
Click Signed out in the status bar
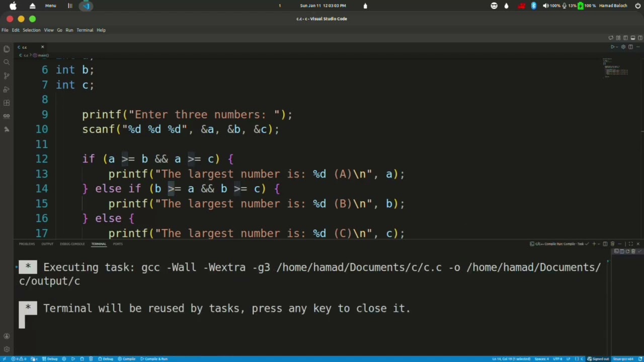(598, 359)
